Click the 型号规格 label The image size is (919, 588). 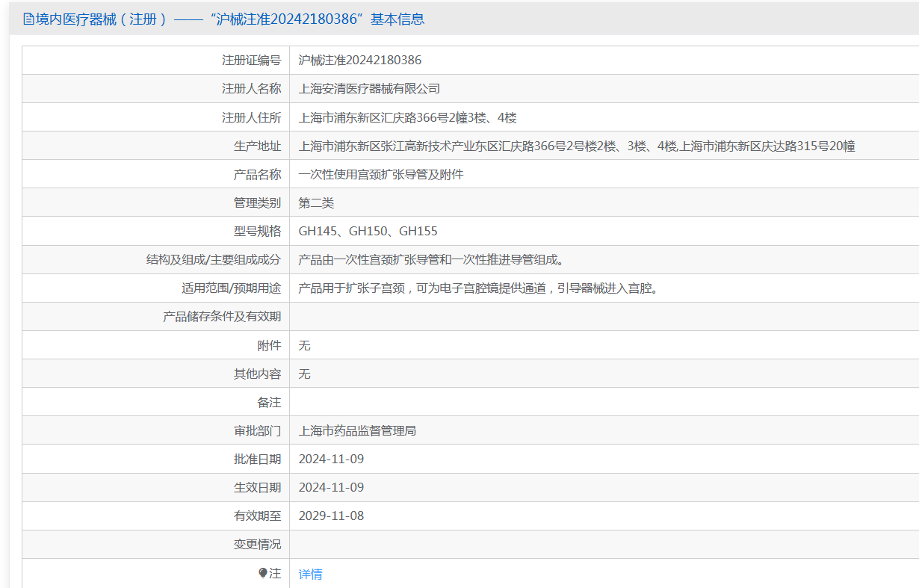coord(258,231)
